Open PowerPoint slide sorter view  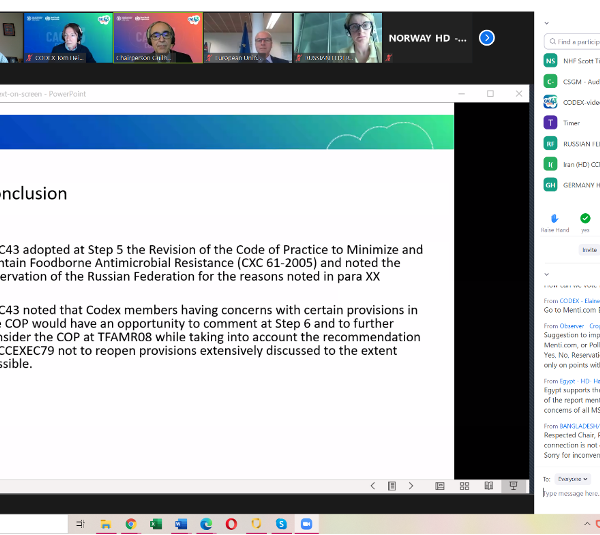tap(464, 486)
